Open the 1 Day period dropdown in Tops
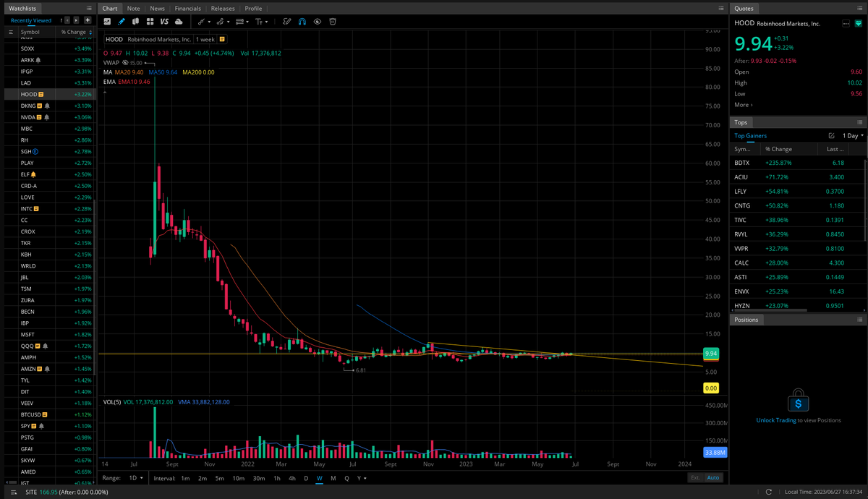 (854, 135)
